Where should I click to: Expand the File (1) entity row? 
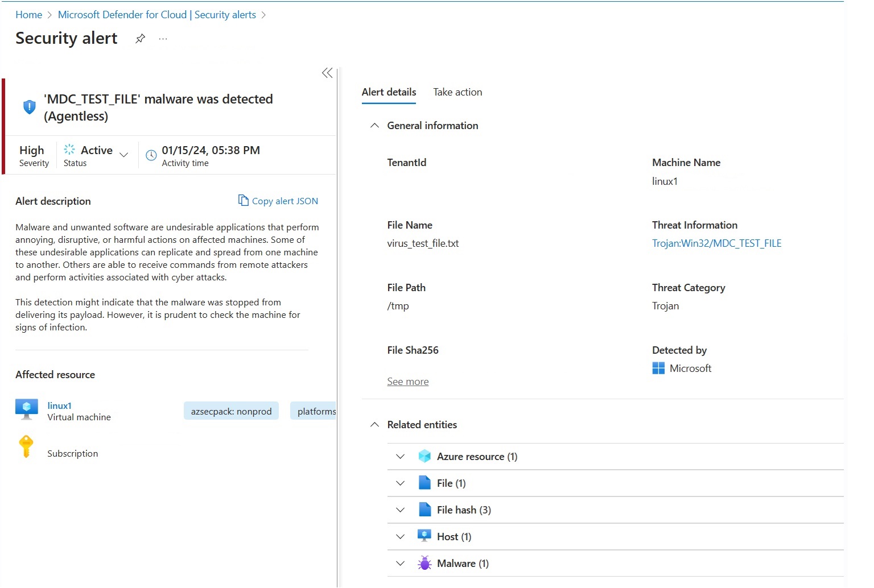point(615,483)
